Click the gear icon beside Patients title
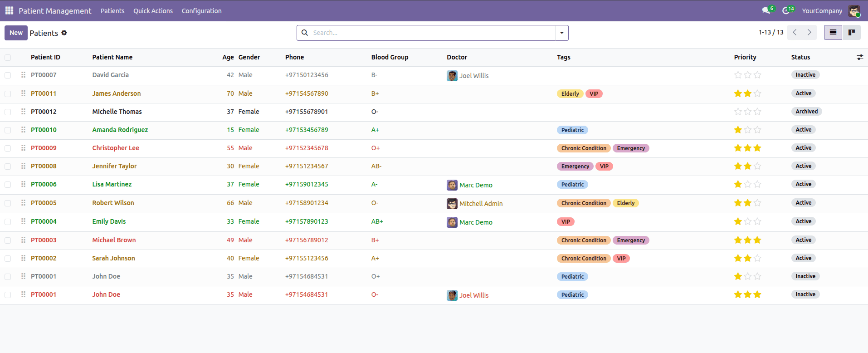 64,33
